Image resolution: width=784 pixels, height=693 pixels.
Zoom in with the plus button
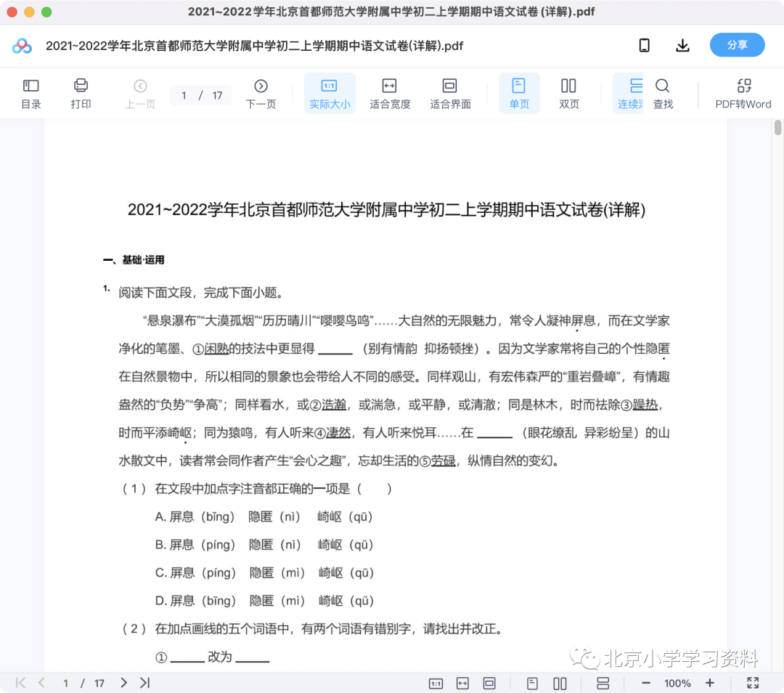click(x=709, y=683)
